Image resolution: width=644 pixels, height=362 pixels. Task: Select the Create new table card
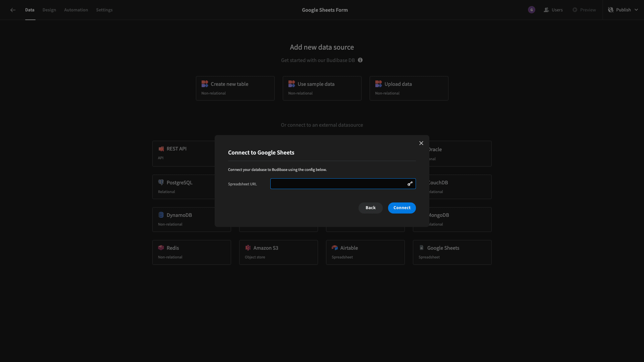pos(235,88)
